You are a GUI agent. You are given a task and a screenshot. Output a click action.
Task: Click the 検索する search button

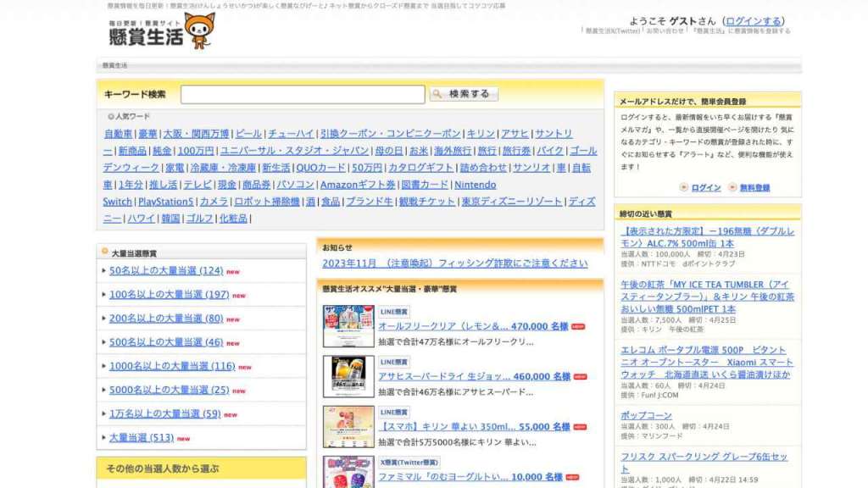(x=463, y=94)
